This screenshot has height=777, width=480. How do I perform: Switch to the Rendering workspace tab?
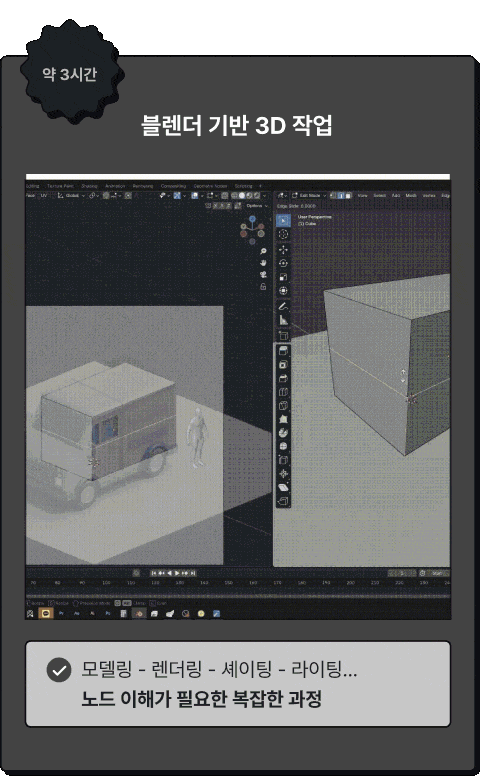(143, 186)
